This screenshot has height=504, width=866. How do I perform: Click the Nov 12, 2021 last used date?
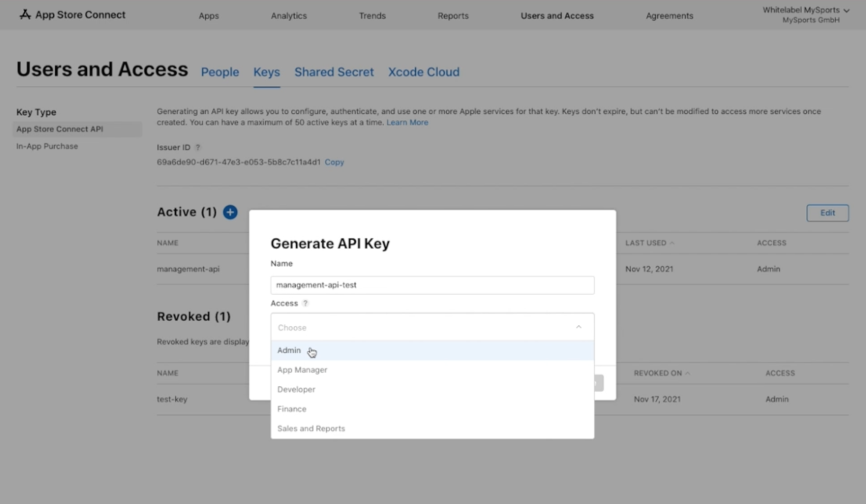pos(649,269)
